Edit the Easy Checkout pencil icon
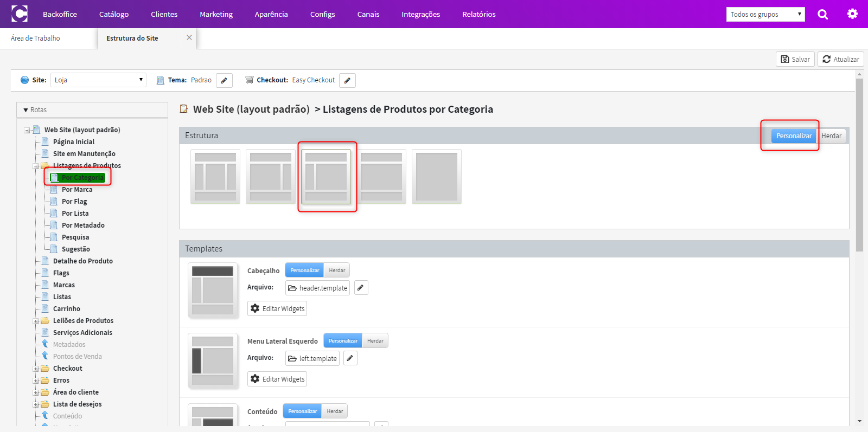The image size is (868, 432). click(x=347, y=80)
